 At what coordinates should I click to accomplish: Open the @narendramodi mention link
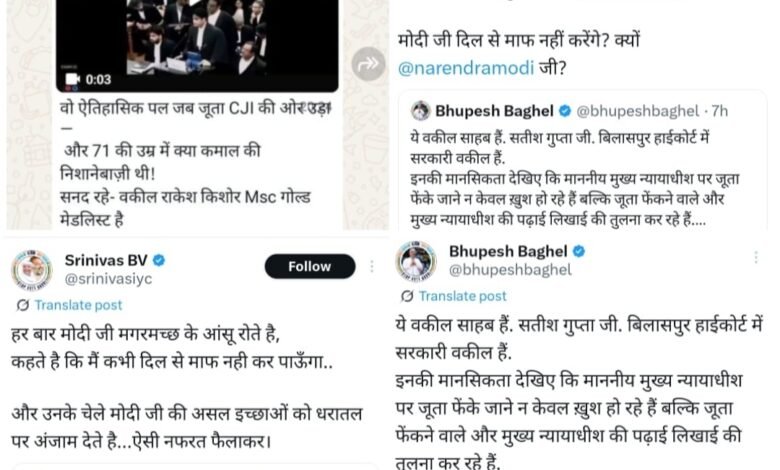pos(466,68)
